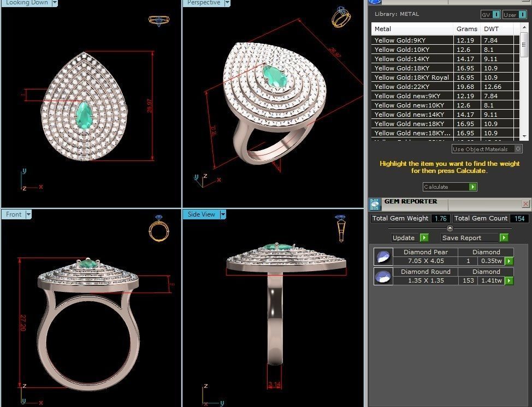Viewport: 532px width, 407px height.
Task: Click the Diamond Round gem thumbnail
Action: pos(383,276)
